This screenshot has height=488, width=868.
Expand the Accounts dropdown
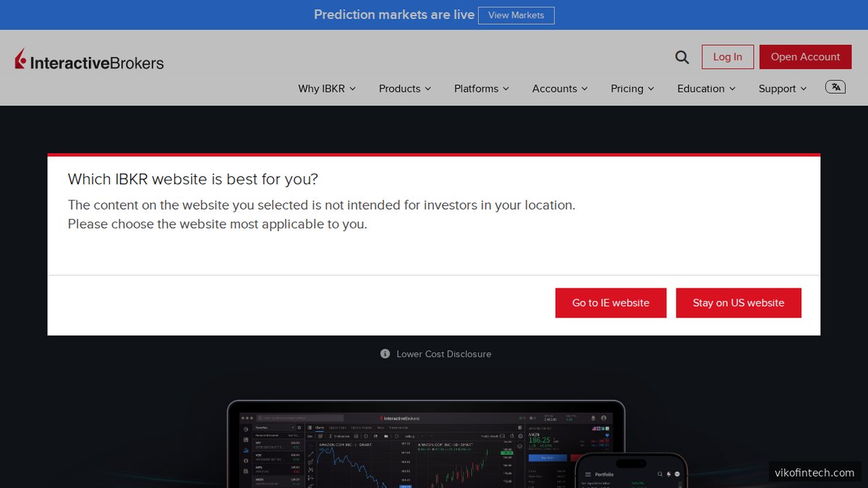(558, 88)
